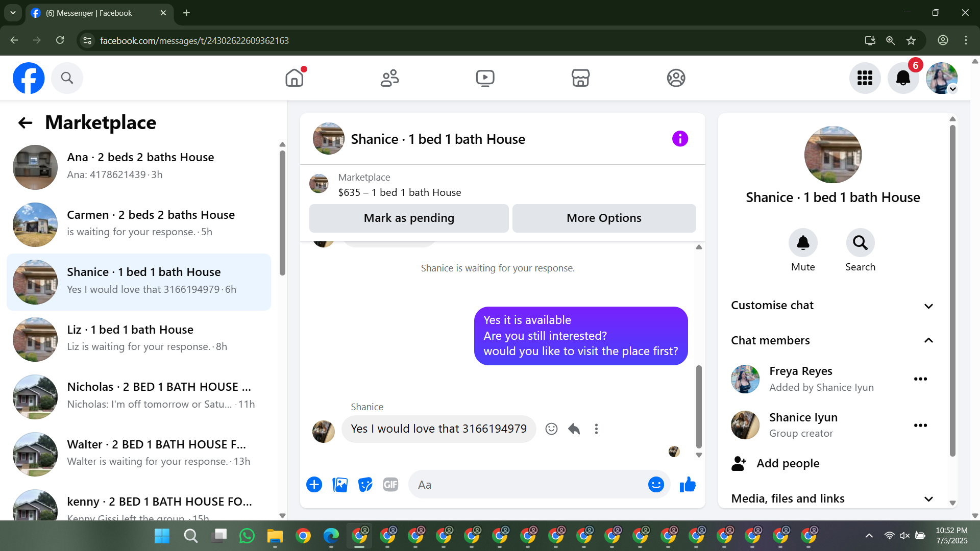Reply to Shanice's message with reply arrow
Image resolution: width=980 pixels, height=551 pixels.
(x=574, y=429)
